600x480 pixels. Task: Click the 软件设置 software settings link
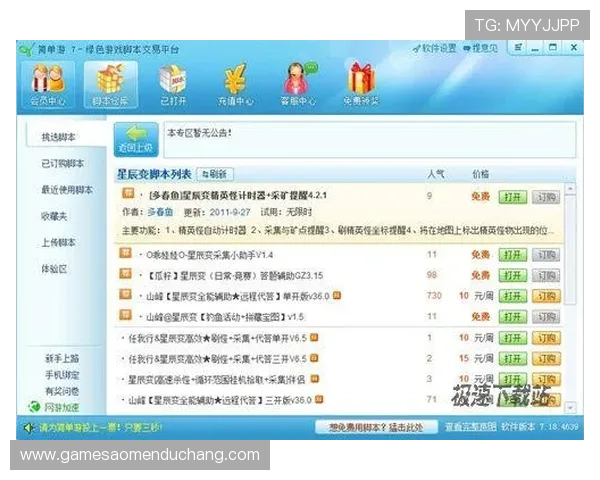(x=435, y=49)
